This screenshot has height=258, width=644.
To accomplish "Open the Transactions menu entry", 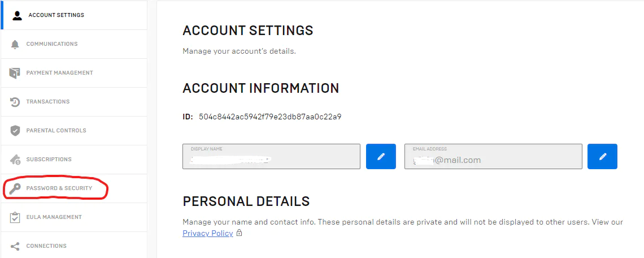I will click(74, 102).
